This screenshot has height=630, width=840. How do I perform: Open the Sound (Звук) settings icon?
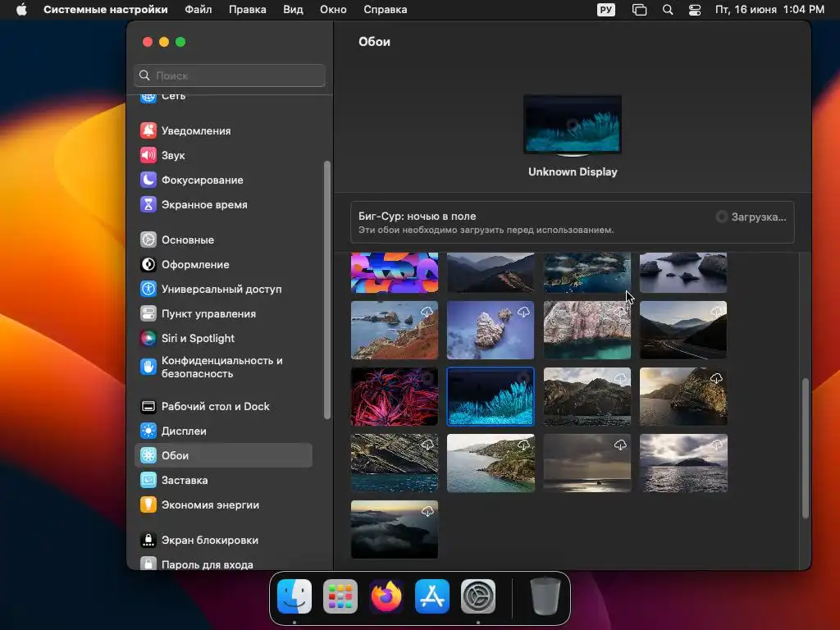point(148,155)
